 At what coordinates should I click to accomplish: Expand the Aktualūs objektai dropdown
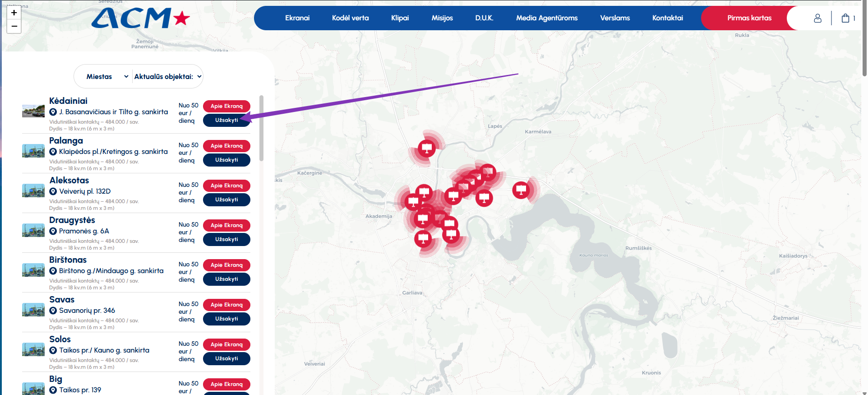[168, 77]
